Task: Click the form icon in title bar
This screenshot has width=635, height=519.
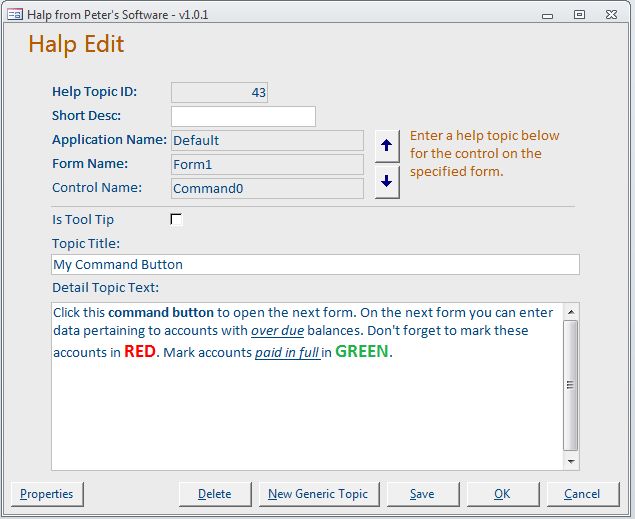Action: (x=15, y=15)
